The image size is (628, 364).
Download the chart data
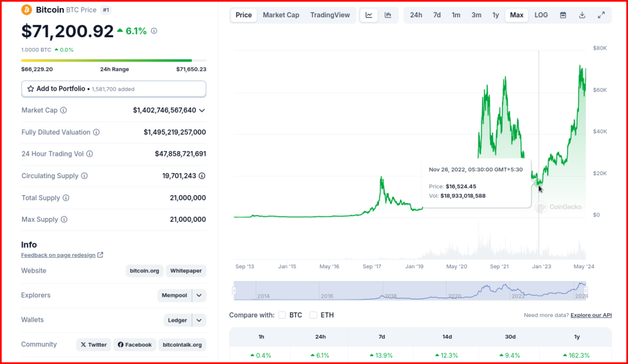coord(582,15)
